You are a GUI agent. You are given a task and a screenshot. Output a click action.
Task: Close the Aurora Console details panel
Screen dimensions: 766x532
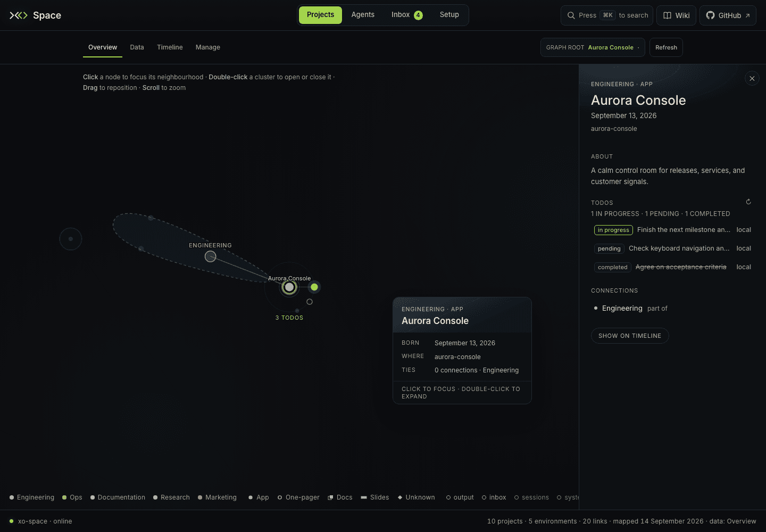coord(752,79)
